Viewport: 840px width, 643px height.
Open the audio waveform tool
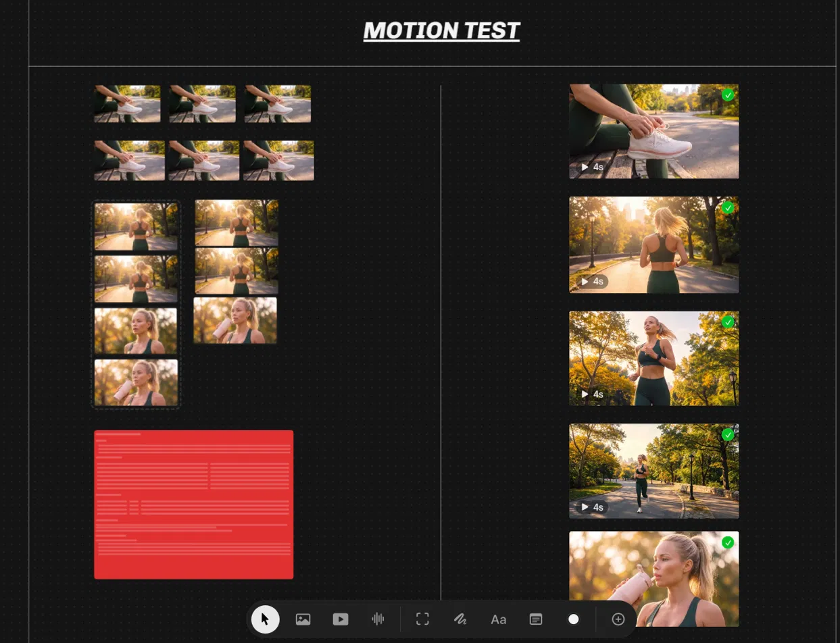[378, 619]
